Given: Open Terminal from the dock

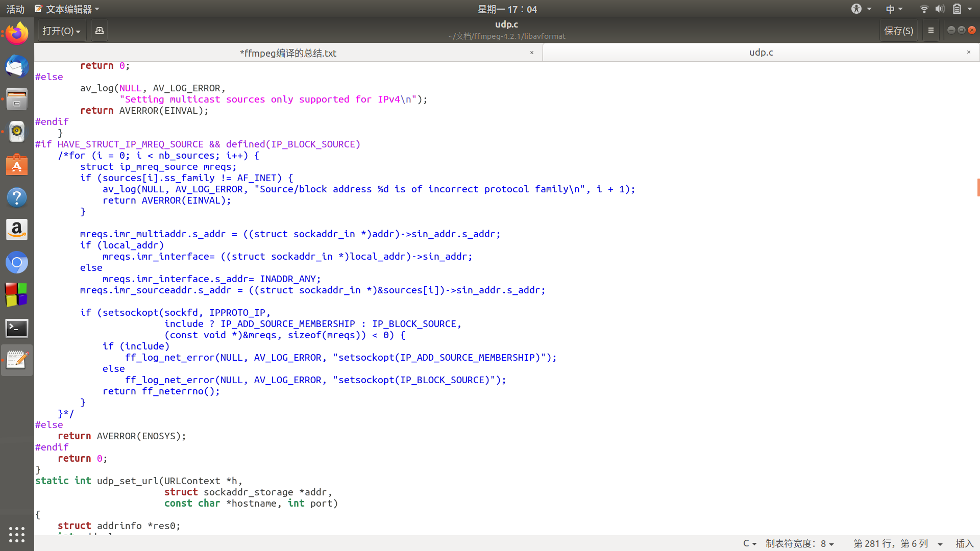Looking at the screenshot, I should coord(17,328).
